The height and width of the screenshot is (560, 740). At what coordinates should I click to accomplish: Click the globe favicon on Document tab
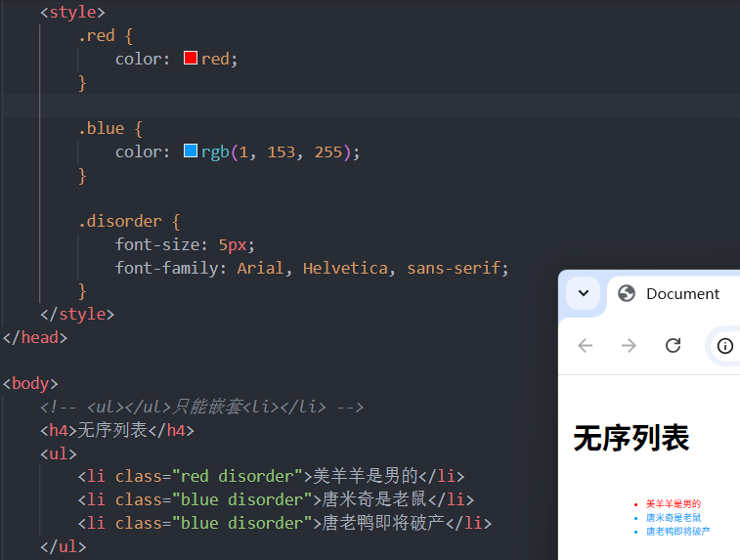click(627, 293)
